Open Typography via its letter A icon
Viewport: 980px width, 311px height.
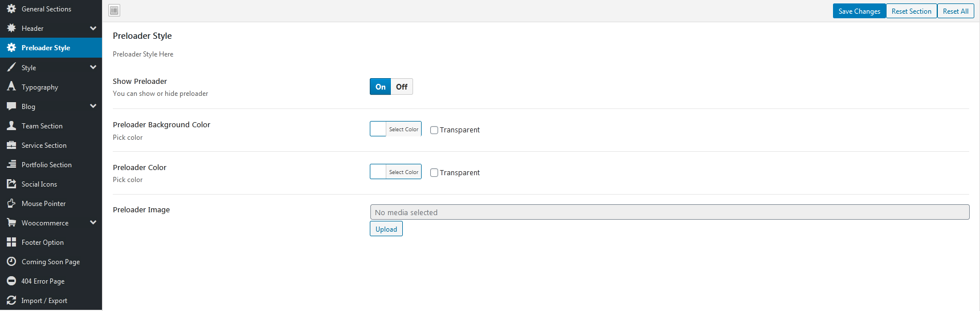pos(11,86)
